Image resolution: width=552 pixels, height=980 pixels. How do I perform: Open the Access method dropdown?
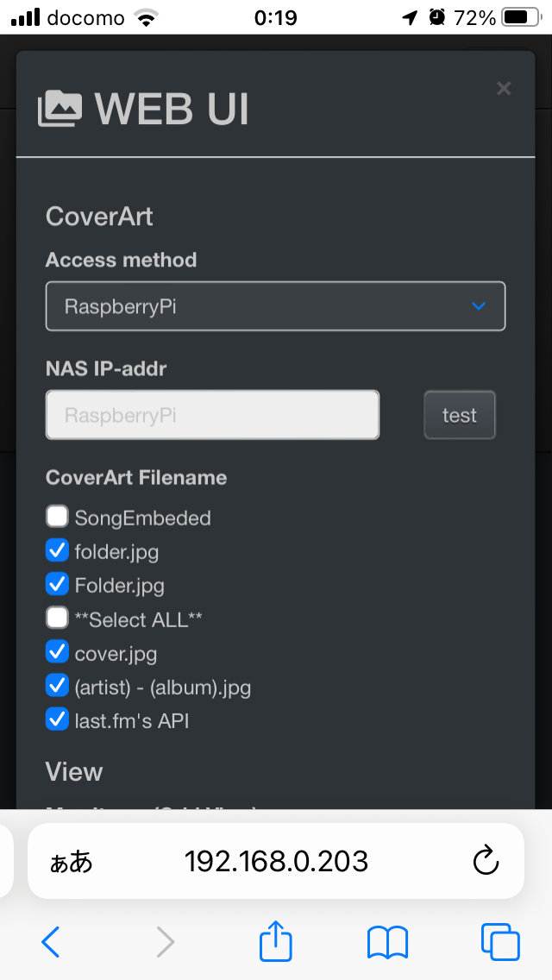tap(276, 306)
